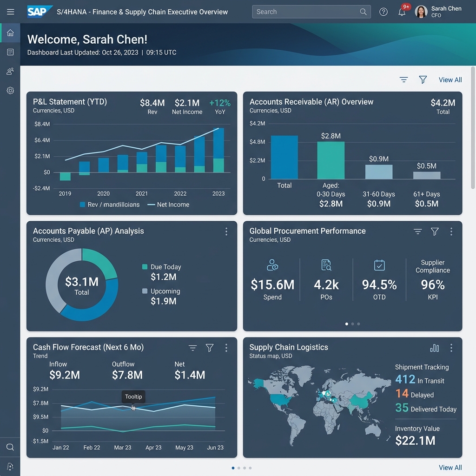476x476 pixels.
Task: Open the reports list sidebar icon
Action: coord(10,52)
